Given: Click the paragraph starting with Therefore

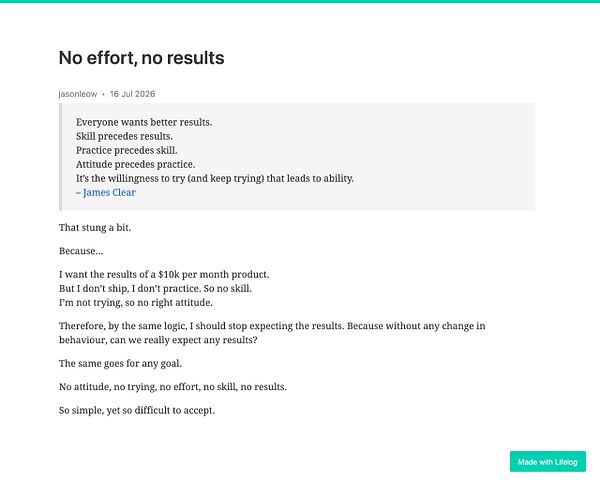Looking at the screenshot, I should 272,333.
